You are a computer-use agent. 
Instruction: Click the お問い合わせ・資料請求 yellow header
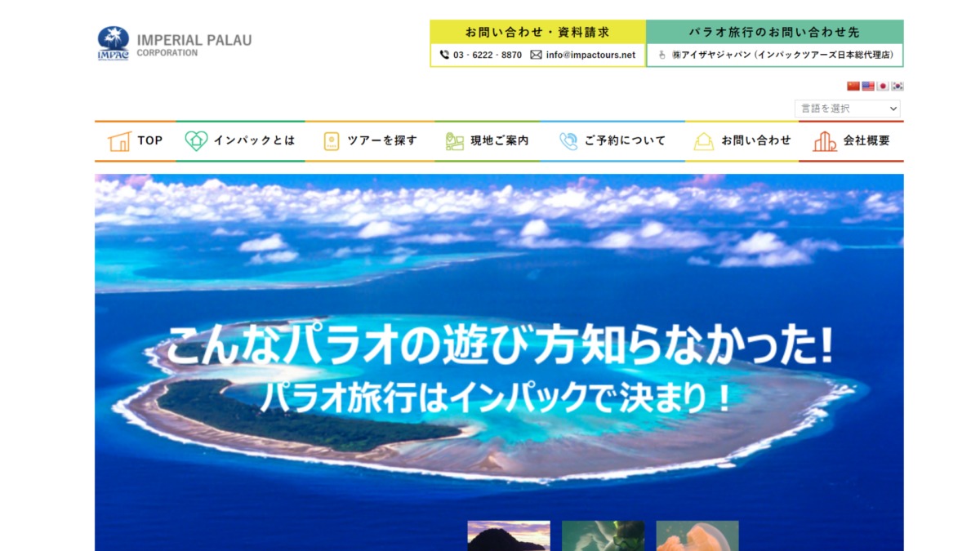tap(537, 32)
